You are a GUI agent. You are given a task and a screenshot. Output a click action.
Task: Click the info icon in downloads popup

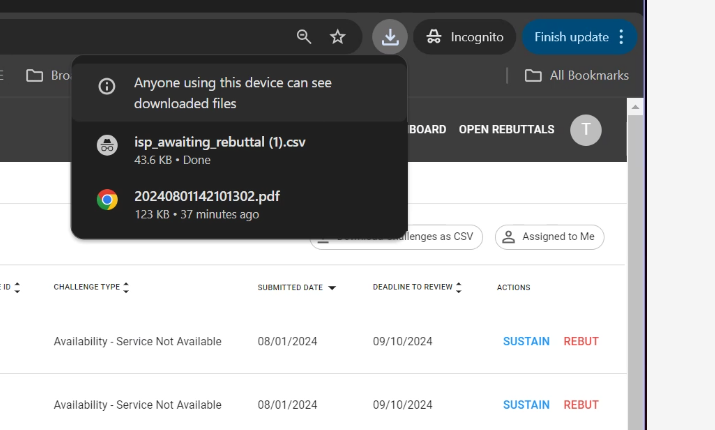[x=107, y=86]
